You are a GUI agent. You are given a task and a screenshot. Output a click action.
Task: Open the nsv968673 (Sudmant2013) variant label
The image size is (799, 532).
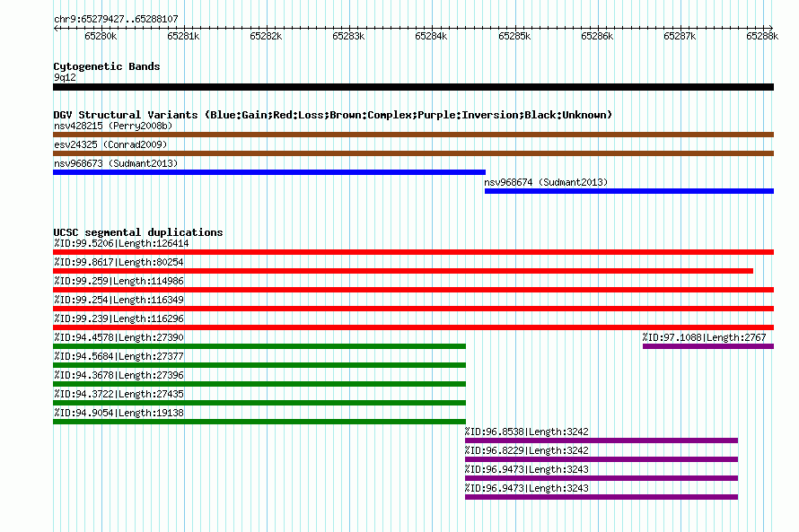(x=116, y=163)
